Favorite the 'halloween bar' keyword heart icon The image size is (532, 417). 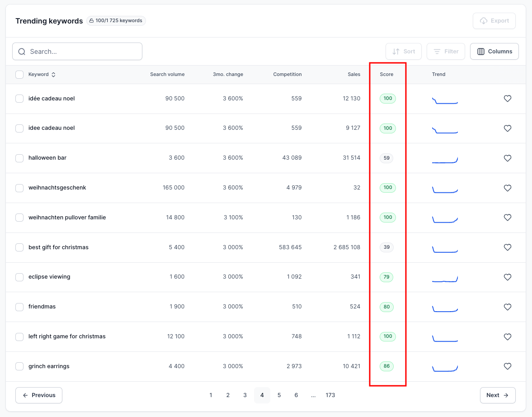[x=507, y=158]
